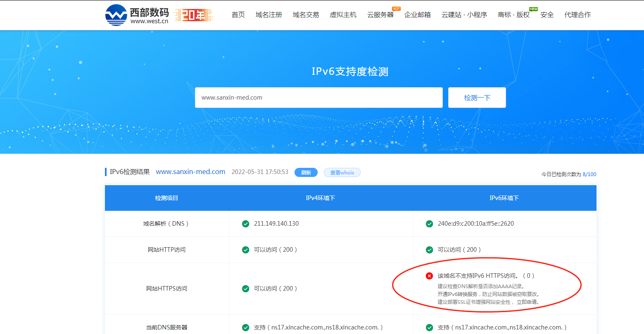Click the 20th anniversary badge icon
This screenshot has height=334, width=644.
click(193, 15)
